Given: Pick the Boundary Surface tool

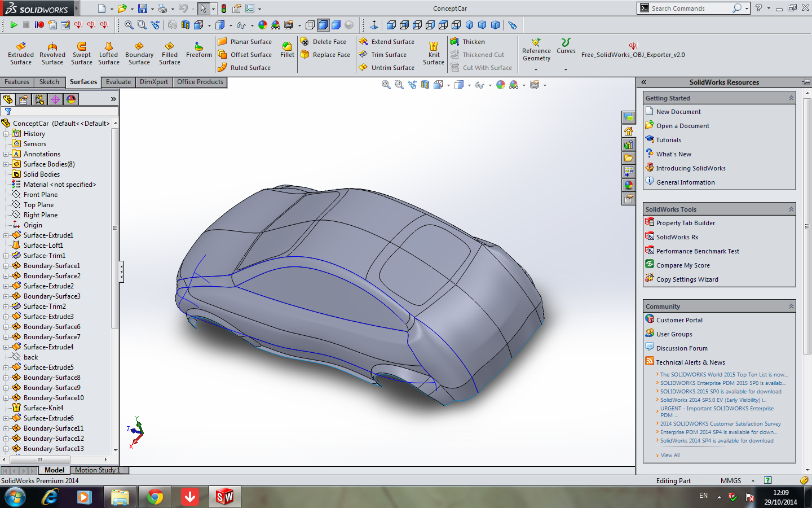Looking at the screenshot, I should [x=139, y=54].
